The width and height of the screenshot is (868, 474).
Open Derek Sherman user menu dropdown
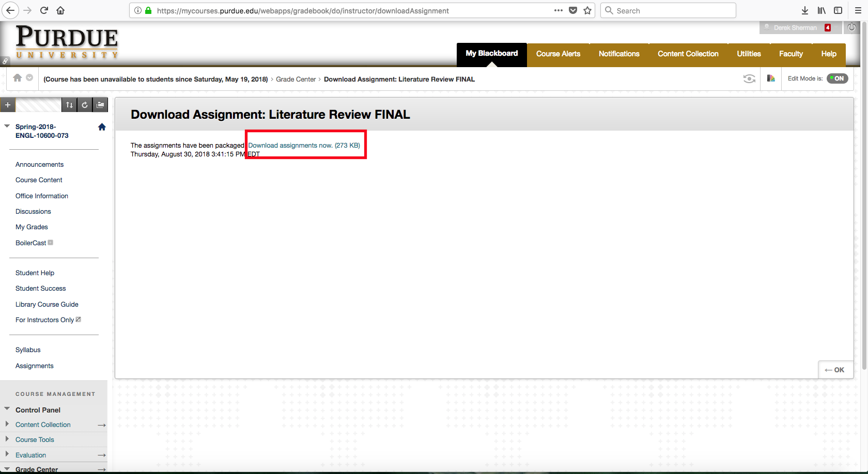coord(796,28)
